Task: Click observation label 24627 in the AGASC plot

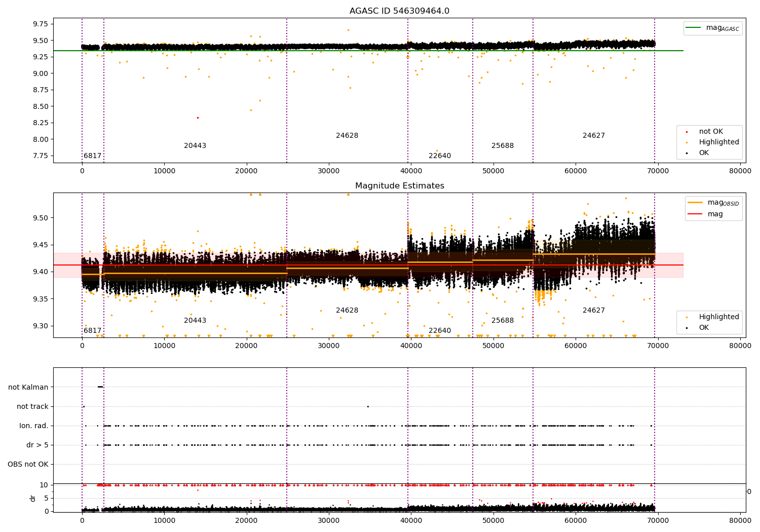Action: (594, 135)
